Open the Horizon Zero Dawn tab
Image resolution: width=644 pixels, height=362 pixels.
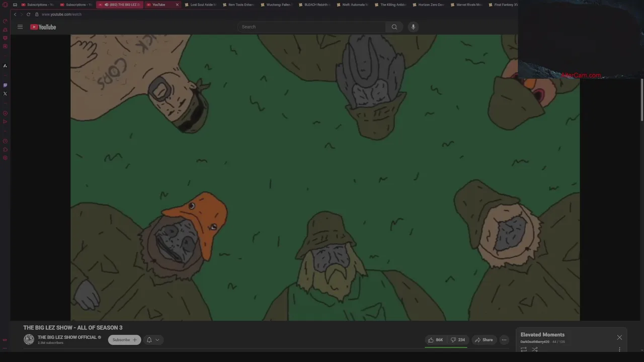428,5
